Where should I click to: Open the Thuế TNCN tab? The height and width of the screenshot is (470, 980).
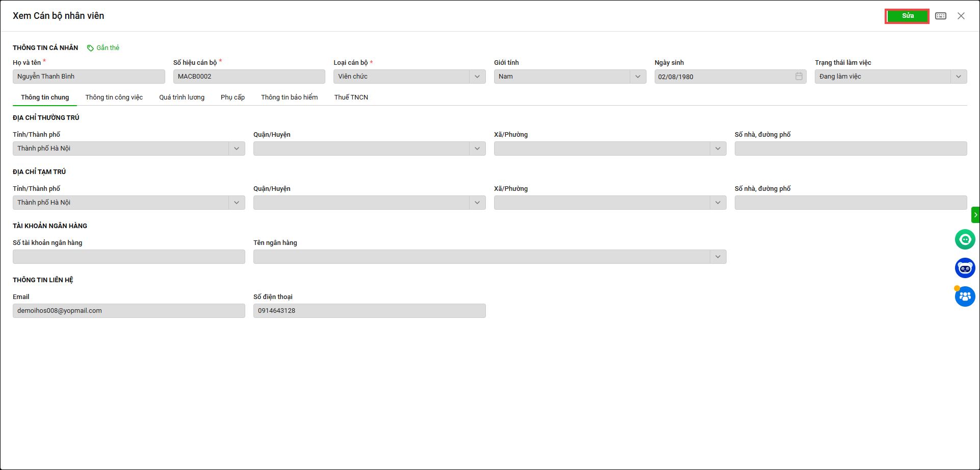coord(351,97)
